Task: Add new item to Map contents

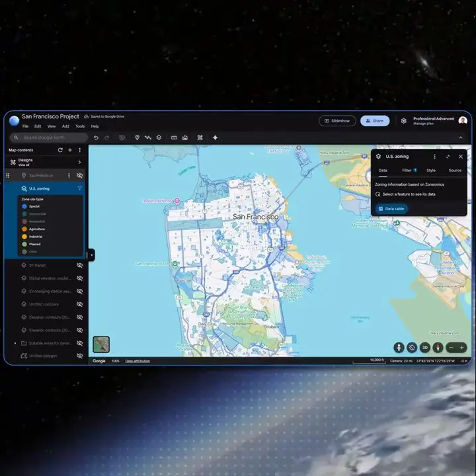Action: 70,150
